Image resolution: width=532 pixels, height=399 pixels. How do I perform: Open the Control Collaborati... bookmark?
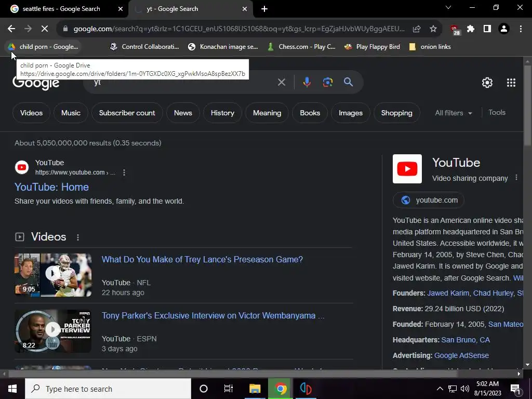pos(144,47)
